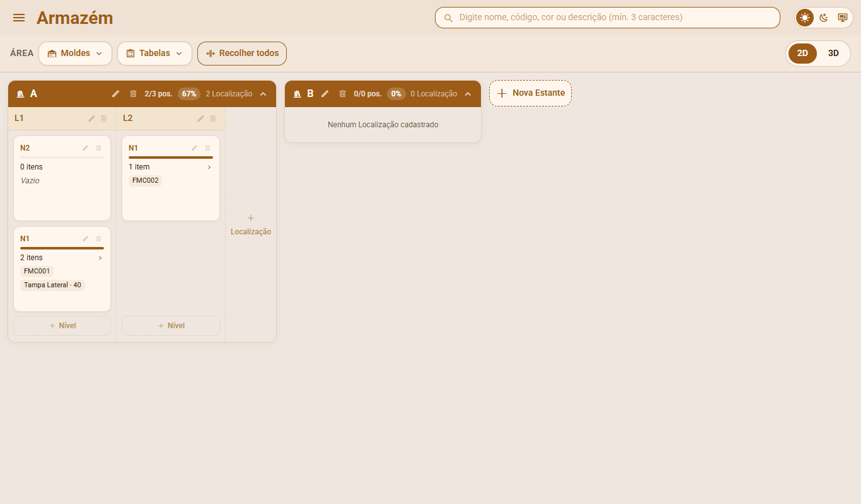Switch to dark theme
This screenshot has width=861, height=504.
[x=824, y=18]
